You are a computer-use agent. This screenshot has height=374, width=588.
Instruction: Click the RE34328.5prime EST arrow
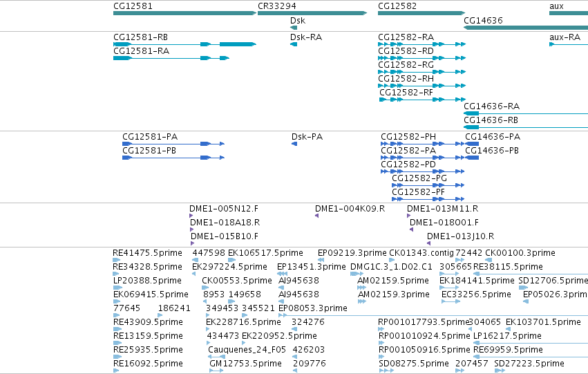coord(115,274)
